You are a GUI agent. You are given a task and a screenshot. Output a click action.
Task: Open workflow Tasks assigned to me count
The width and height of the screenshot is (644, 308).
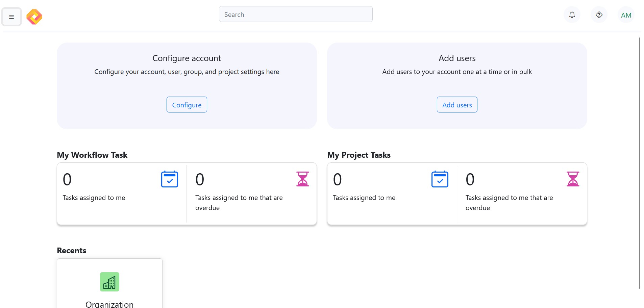point(67,179)
